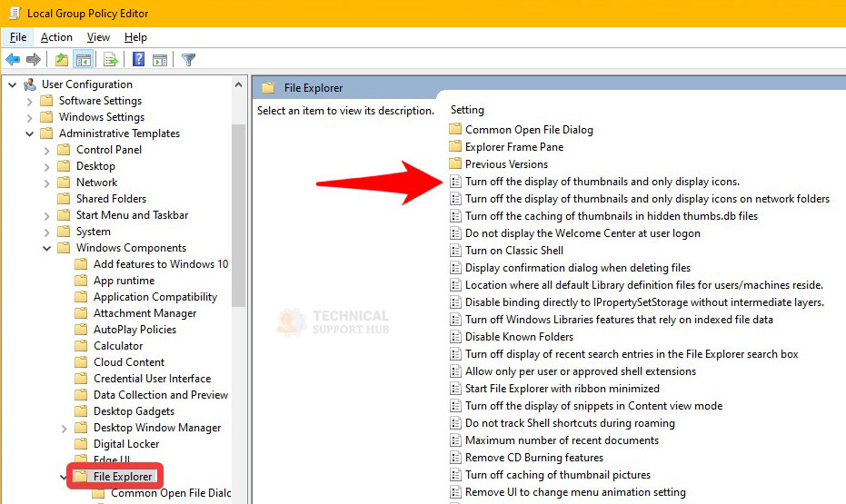Click the Up one level folder icon
This screenshot has height=504, width=846.
(x=62, y=59)
